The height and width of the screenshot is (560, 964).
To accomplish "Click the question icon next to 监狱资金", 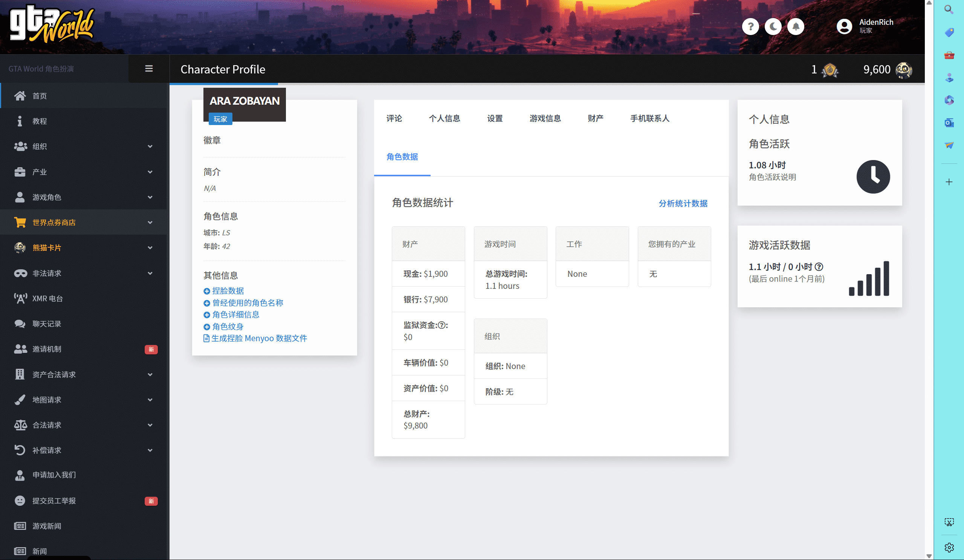I will (x=442, y=325).
